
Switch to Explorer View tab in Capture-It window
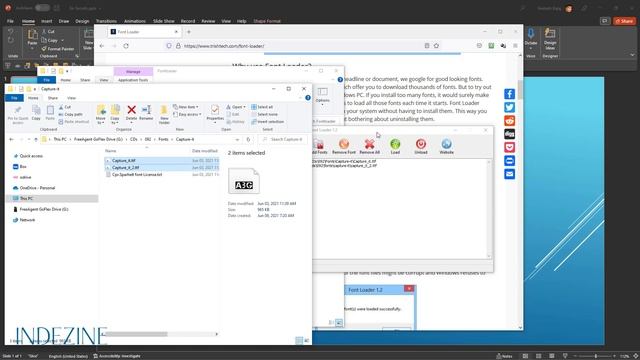(71, 98)
